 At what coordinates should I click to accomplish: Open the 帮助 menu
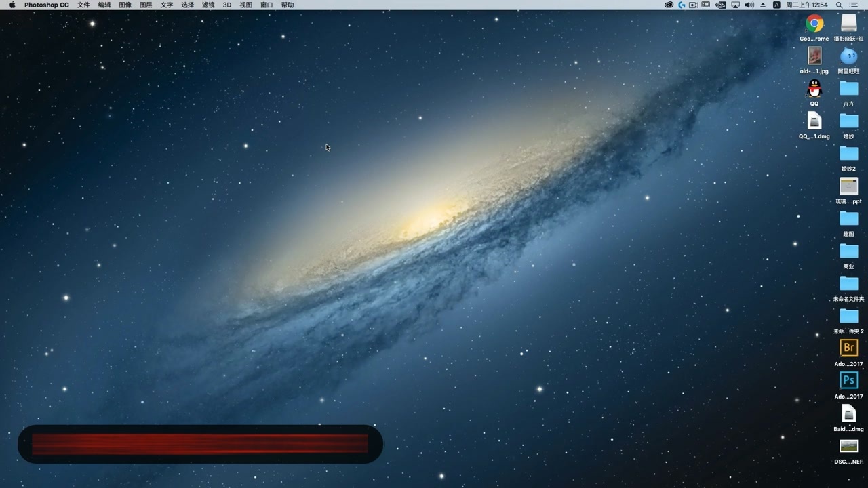point(288,5)
